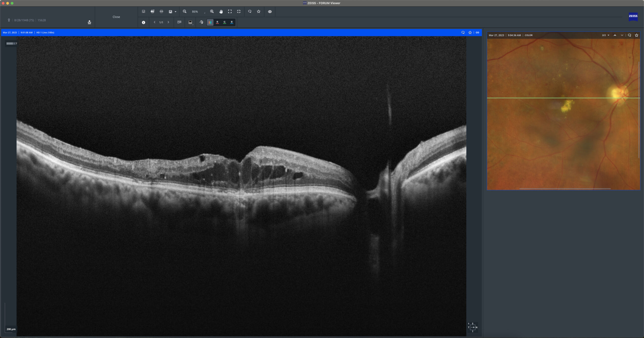Select the hand pan tool
Screen dimensions: 644x338
point(221,12)
